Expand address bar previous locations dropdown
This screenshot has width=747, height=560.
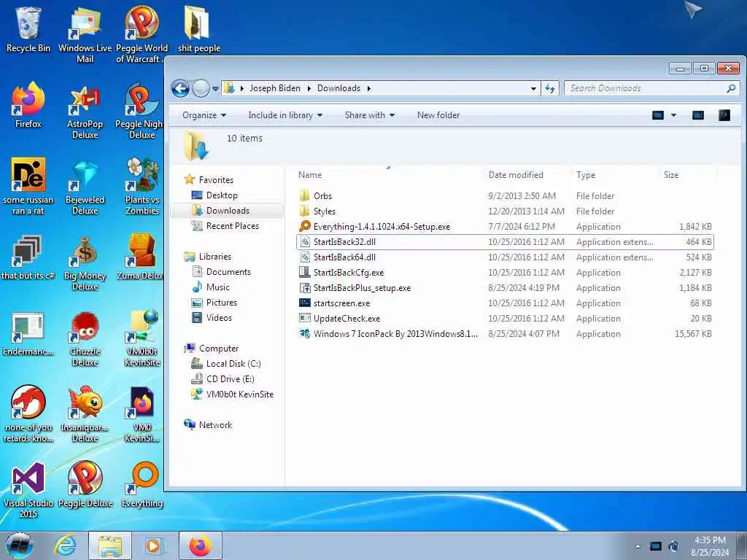point(533,88)
